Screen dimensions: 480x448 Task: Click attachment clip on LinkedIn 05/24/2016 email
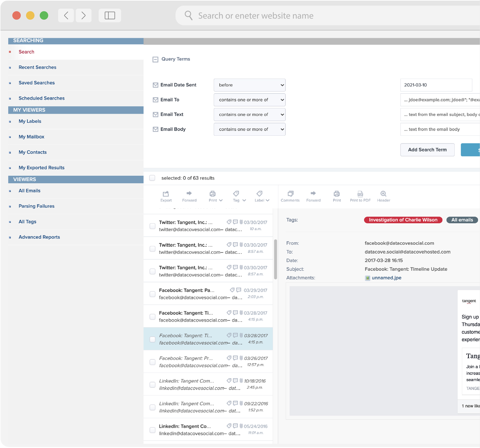click(x=241, y=426)
